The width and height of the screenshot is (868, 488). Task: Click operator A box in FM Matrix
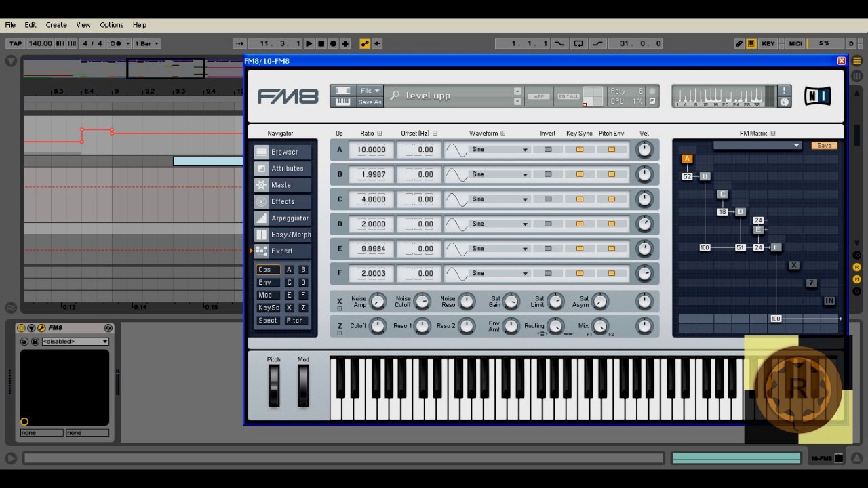click(x=687, y=159)
